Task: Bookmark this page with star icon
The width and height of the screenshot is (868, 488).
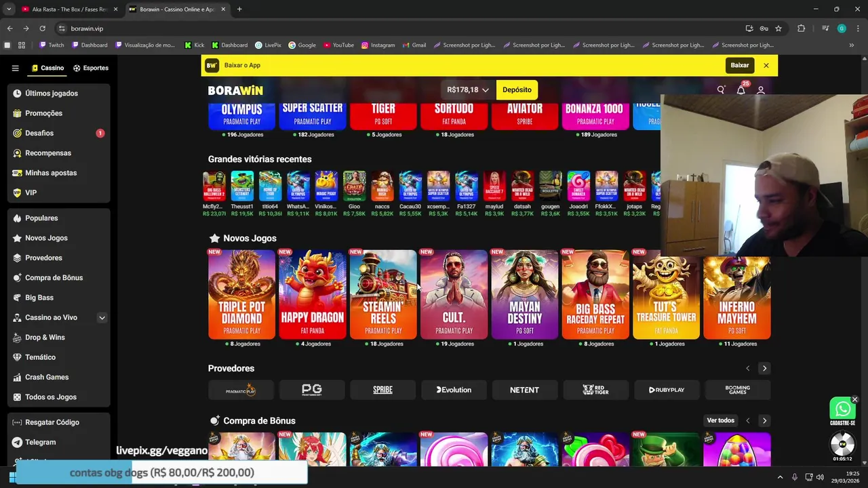Action: pyautogui.click(x=778, y=28)
